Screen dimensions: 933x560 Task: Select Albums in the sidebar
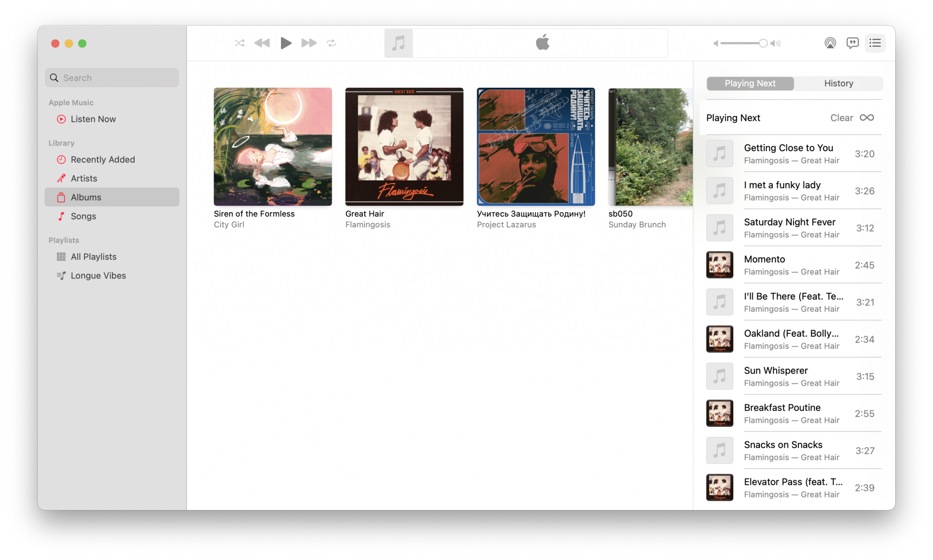(x=112, y=197)
